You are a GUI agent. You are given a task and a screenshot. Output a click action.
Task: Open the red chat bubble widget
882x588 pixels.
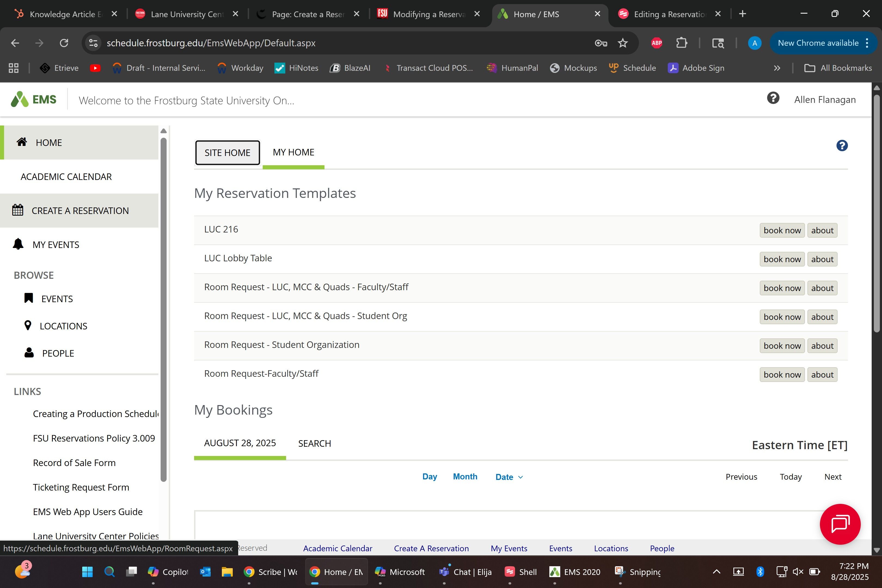[840, 524]
